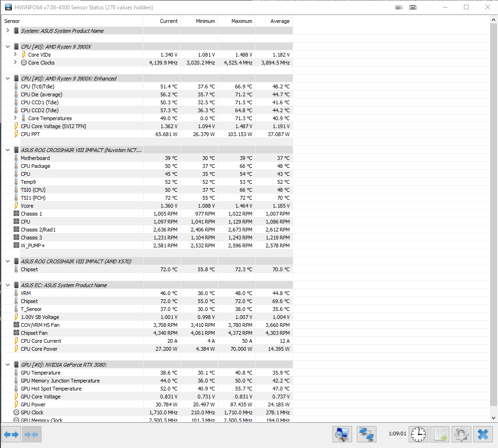Click thermometer icon beside GPU Temperature
Image resolution: width=498 pixels, height=448 pixels.
point(16,372)
